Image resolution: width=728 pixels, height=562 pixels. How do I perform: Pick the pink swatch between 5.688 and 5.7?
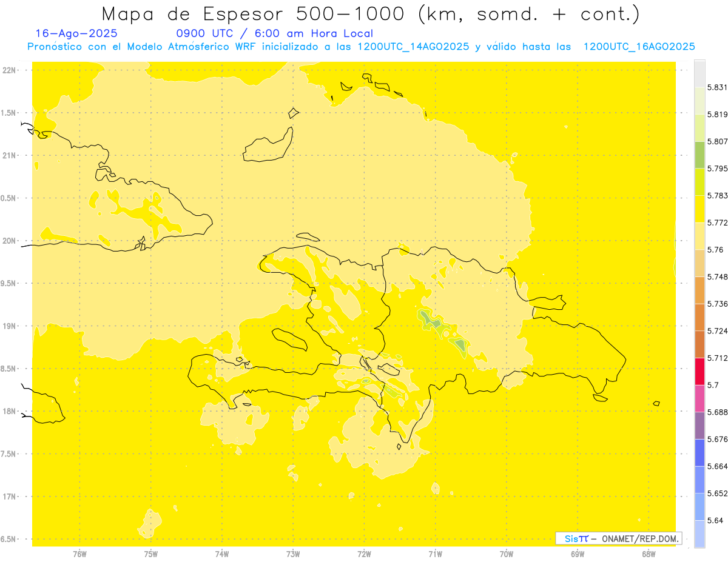pos(699,398)
